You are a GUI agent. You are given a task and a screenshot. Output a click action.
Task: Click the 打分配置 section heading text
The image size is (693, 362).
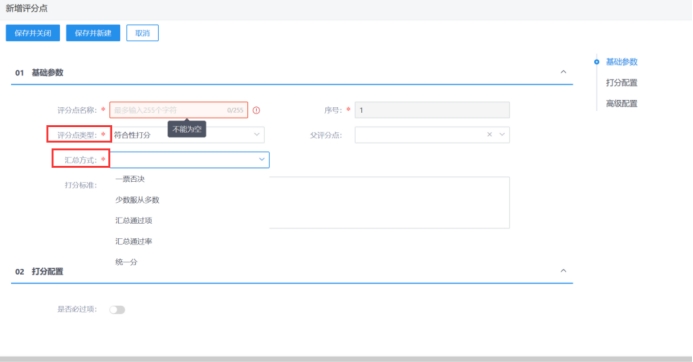point(47,271)
